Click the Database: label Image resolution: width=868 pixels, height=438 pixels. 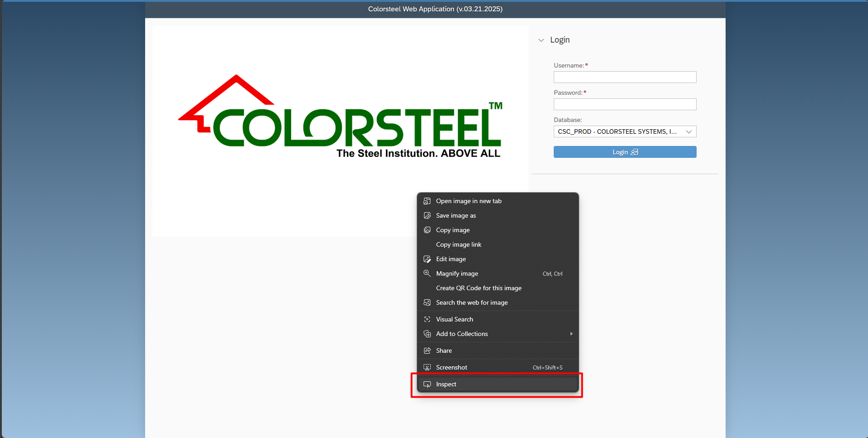point(568,120)
